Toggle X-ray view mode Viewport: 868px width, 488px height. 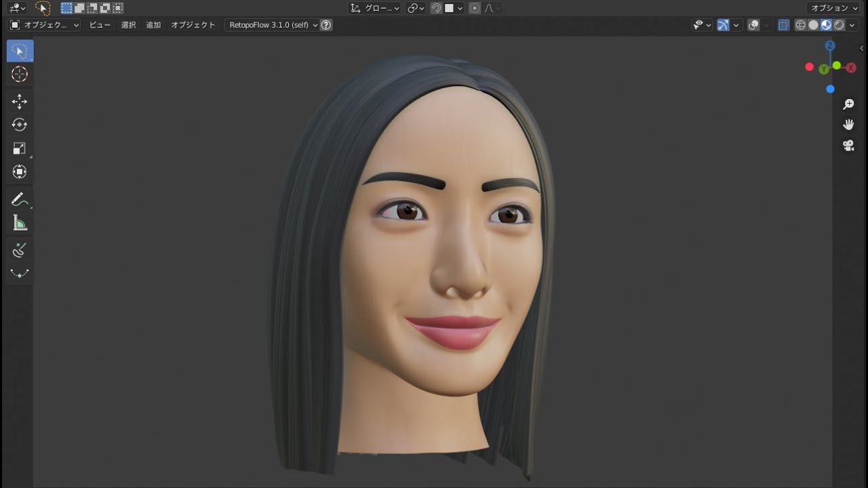[x=783, y=25]
